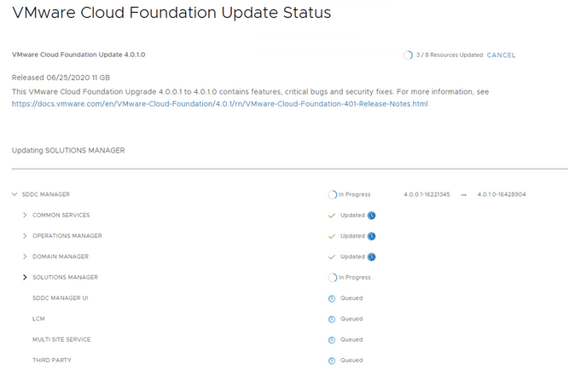Click the queued clock icon for SDDC Manager UI
The height and width of the screenshot is (392, 569).
tap(332, 298)
